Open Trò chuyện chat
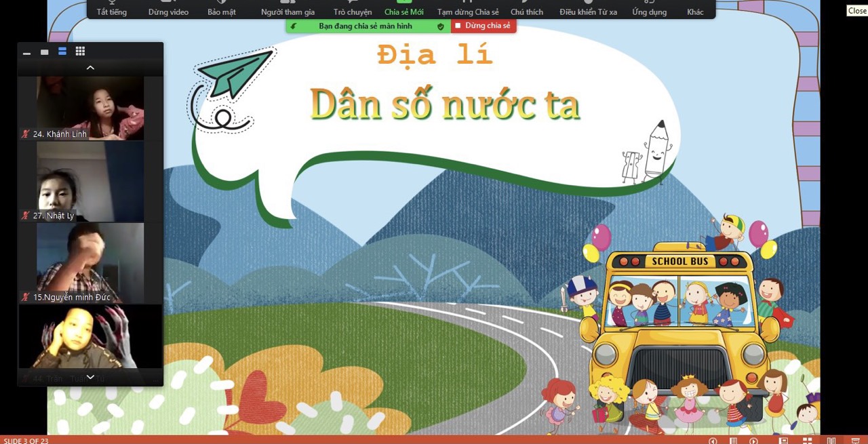The image size is (868, 444). pyautogui.click(x=353, y=9)
